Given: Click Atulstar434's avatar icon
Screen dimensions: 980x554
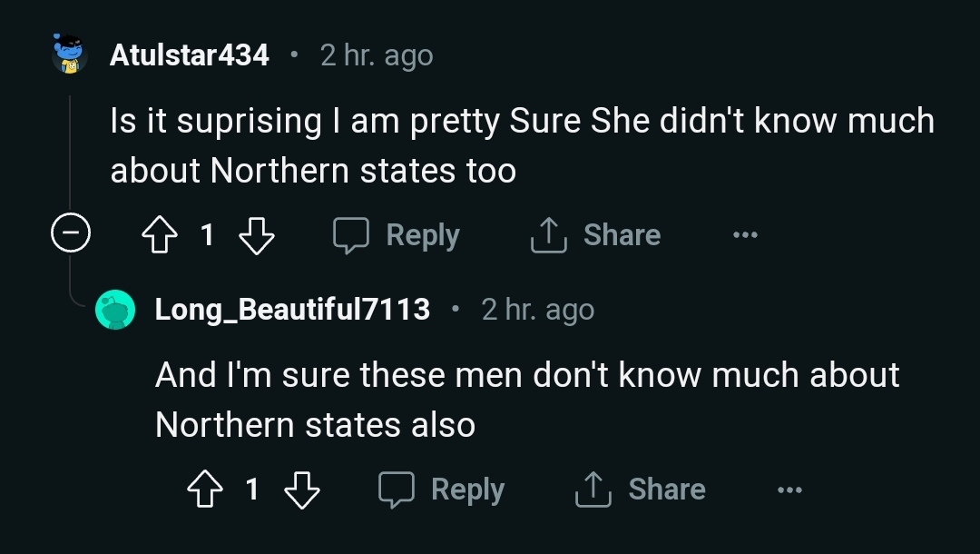Looking at the screenshot, I should 69,54.
